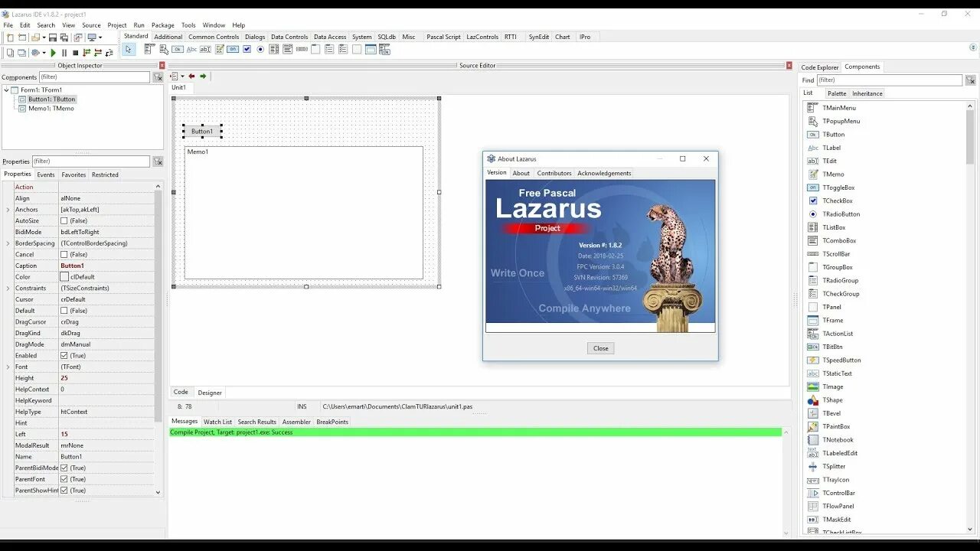Click the Close button in About Lazarus
This screenshot has height=551, width=980.
[x=601, y=348]
